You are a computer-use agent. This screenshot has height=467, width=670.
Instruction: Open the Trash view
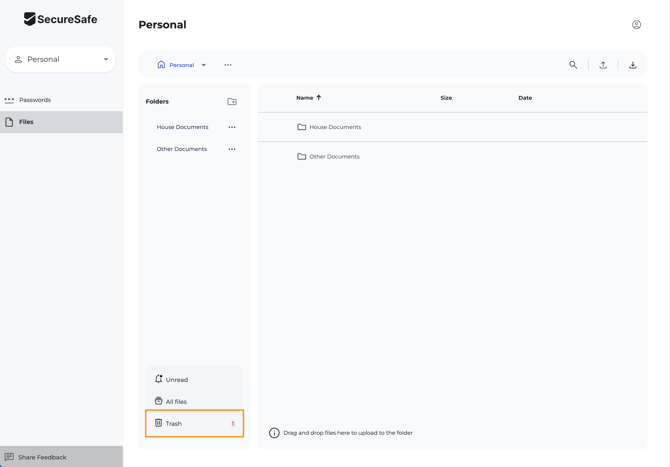click(174, 424)
